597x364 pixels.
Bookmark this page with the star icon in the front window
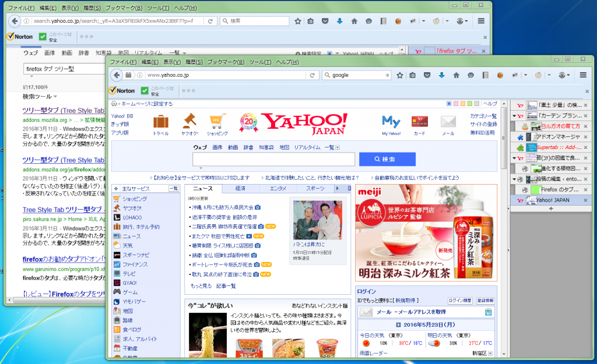click(x=400, y=75)
